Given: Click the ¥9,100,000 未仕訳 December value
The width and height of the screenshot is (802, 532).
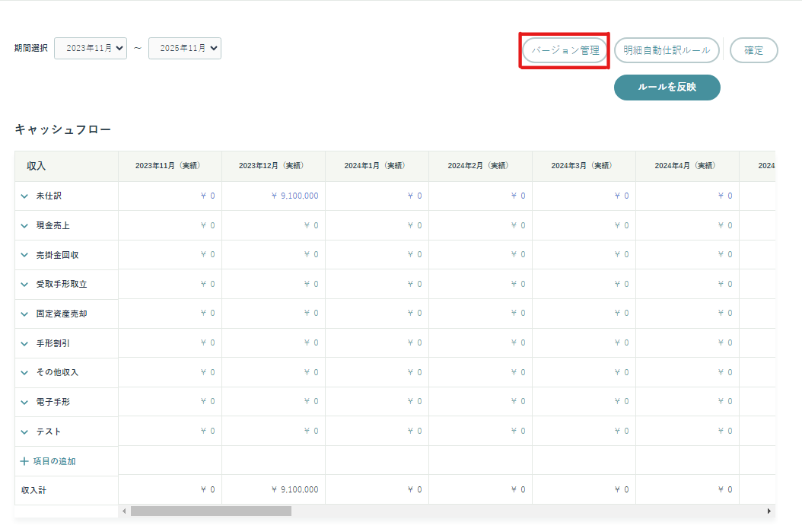Looking at the screenshot, I should tap(294, 196).
